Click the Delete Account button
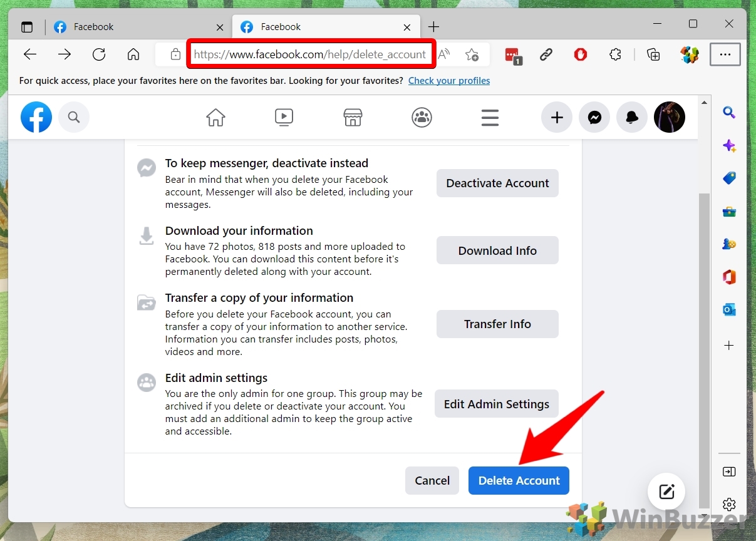This screenshot has height=541, width=756. (x=519, y=480)
